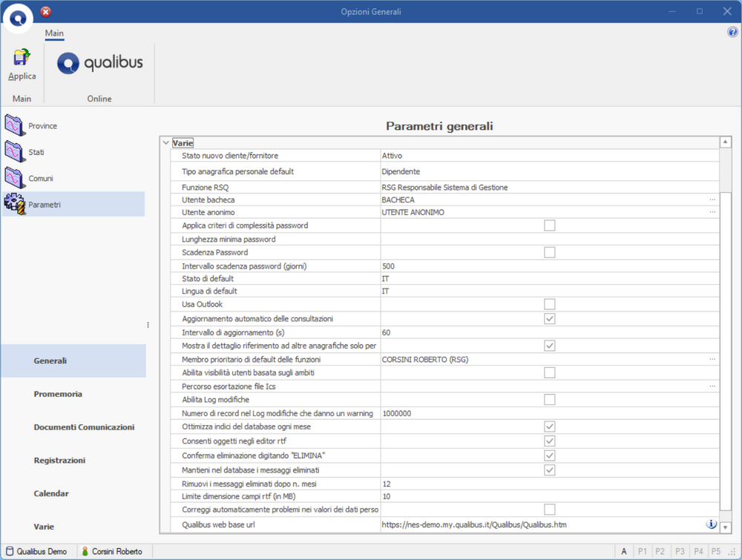Uncheck Ottimizza indici del database ogni mese

click(549, 426)
